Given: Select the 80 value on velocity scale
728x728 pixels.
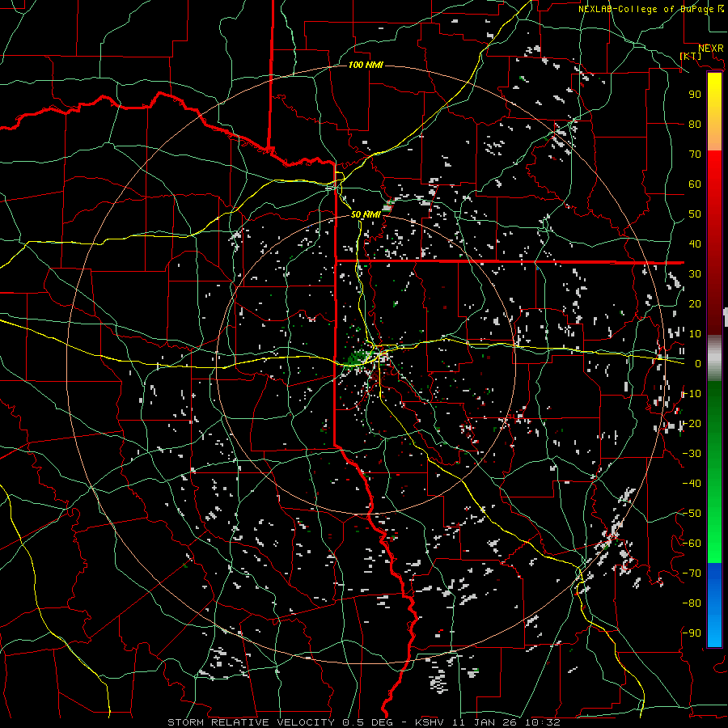Looking at the screenshot, I should point(695,124).
